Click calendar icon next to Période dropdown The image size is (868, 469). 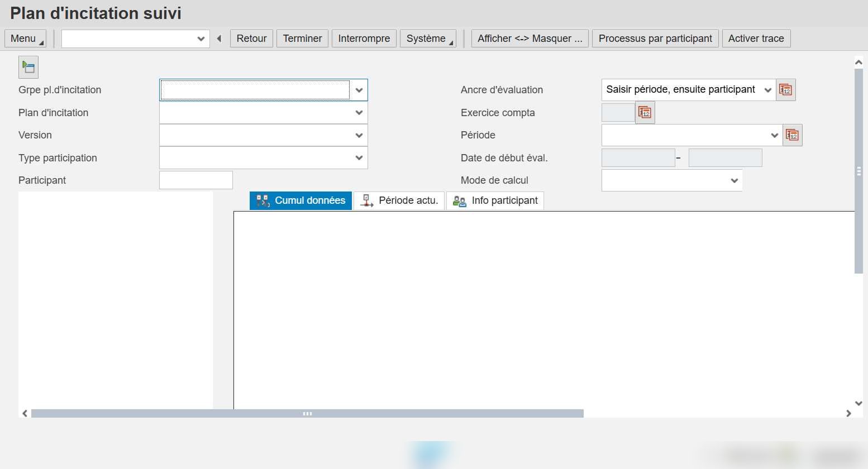[x=792, y=135]
